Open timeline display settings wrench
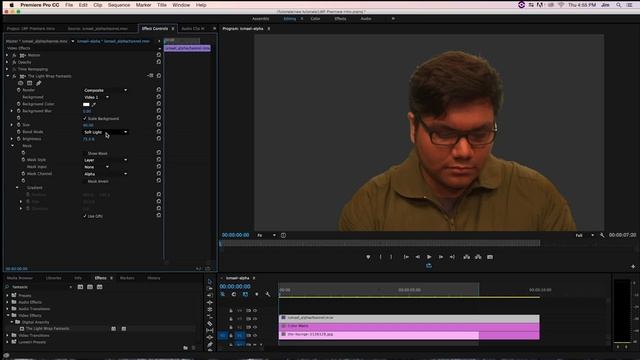The height and width of the screenshot is (360, 640). (x=268, y=294)
